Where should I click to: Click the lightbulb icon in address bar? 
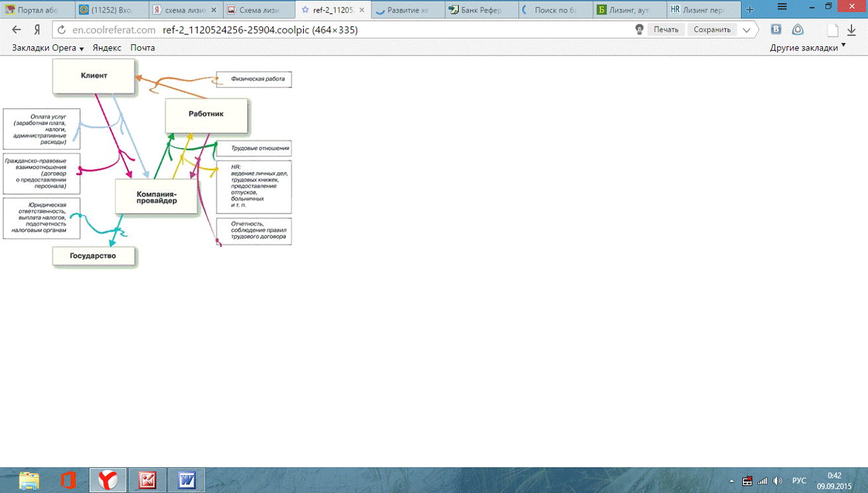tap(639, 30)
